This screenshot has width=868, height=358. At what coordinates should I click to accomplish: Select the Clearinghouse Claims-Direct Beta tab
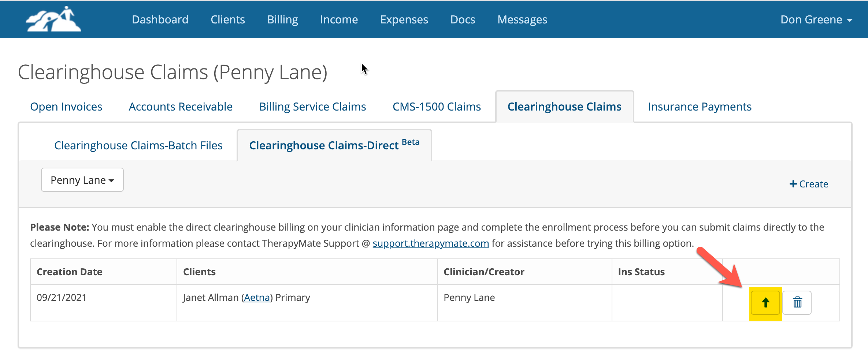click(323, 145)
